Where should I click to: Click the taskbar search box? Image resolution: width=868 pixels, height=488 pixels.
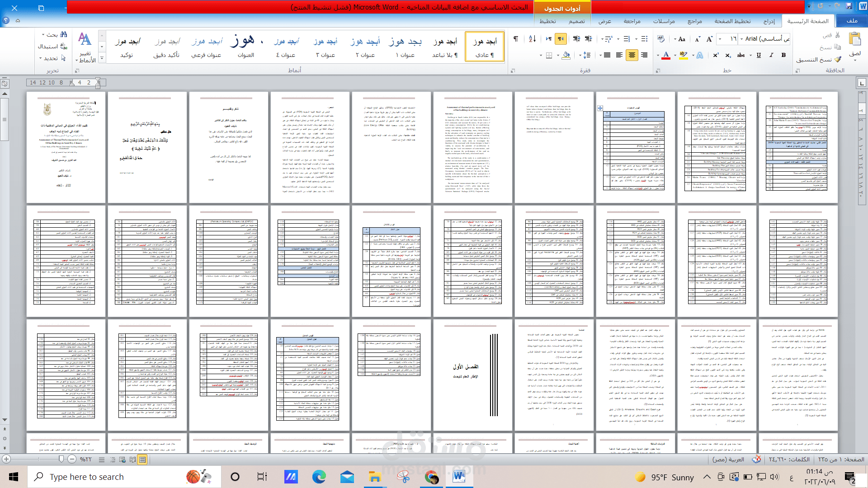124,477
